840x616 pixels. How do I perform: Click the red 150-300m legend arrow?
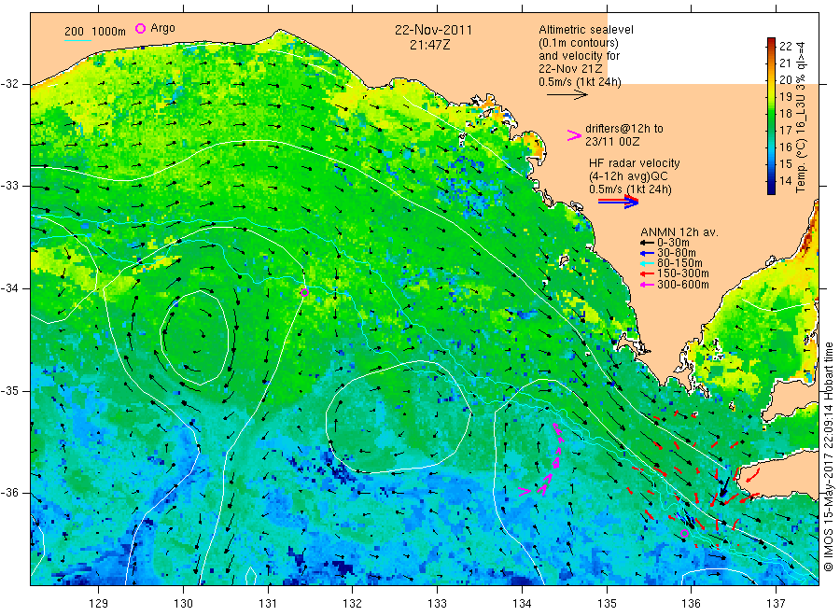click(647, 273)
